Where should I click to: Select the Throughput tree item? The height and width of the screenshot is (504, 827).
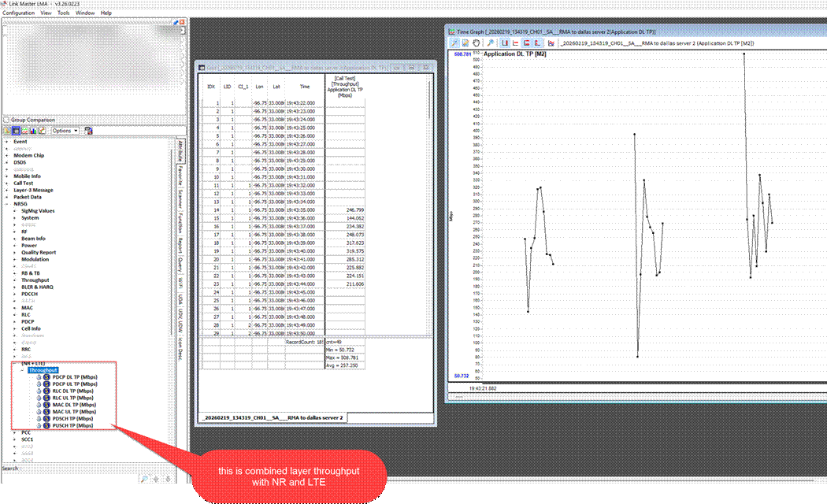click(42, 369)
